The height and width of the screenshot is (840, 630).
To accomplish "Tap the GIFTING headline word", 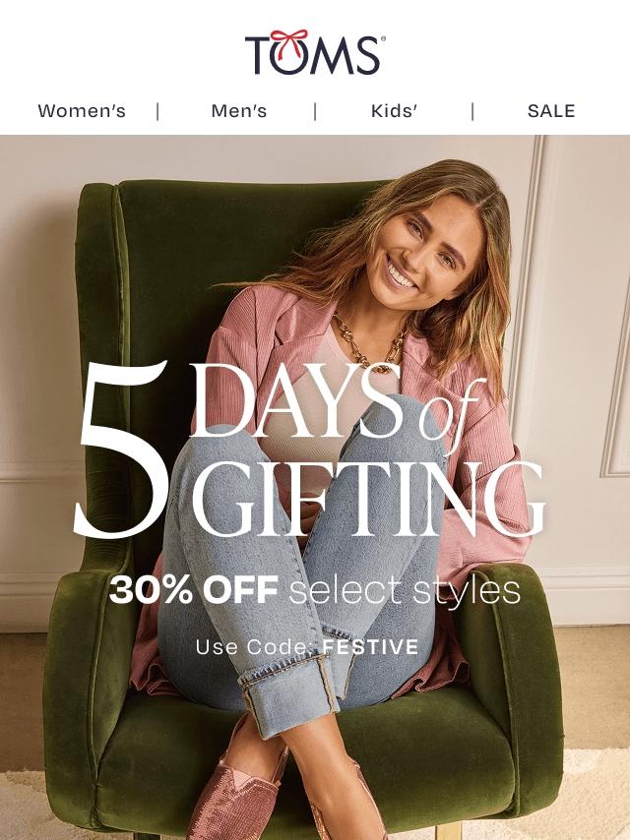I will 368,499.
